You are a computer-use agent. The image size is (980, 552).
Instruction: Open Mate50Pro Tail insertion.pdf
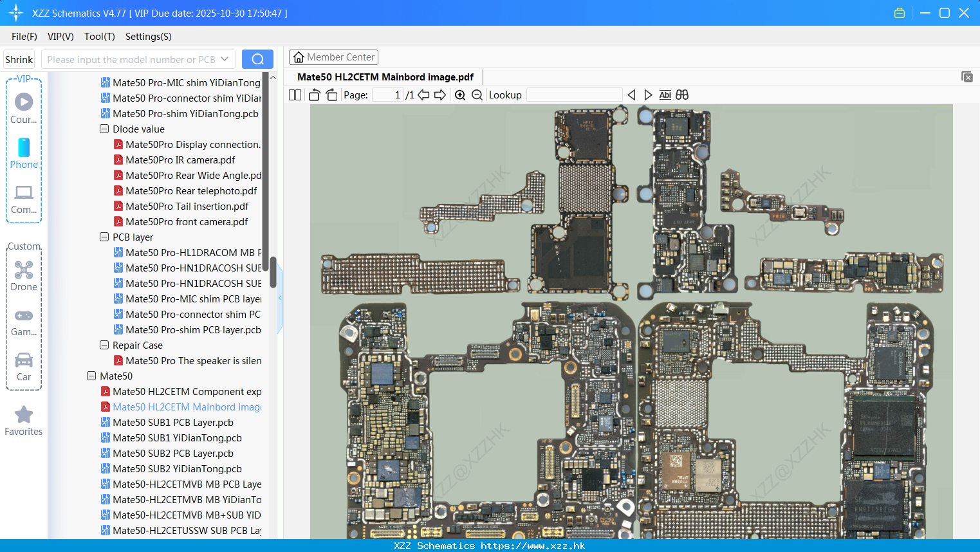tap(181, 206)
